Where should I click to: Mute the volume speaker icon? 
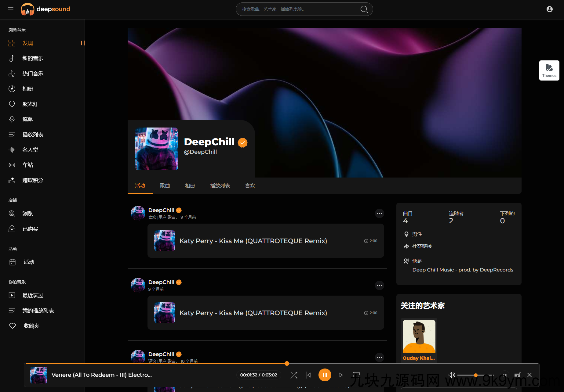click(452, 375)
